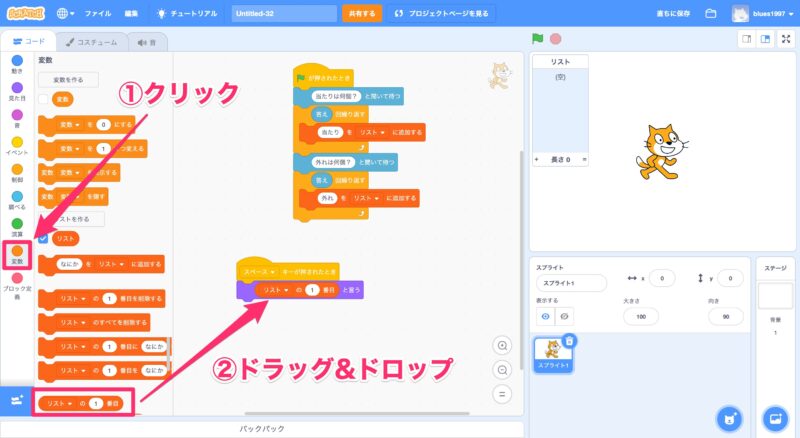Viewport: 800px width, 438px height.
Task: Open the ファイル menu
Action: pos(98,14)
